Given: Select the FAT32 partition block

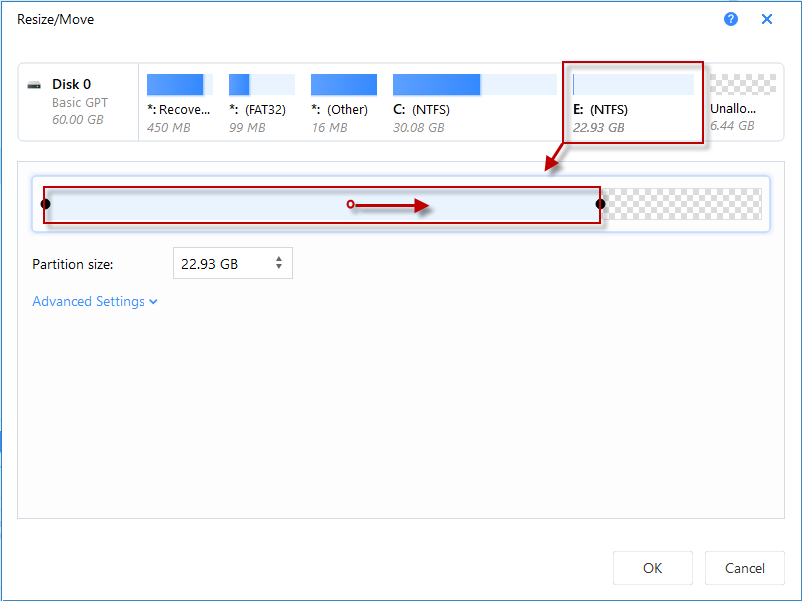Looking at the screenshot, I should 261,100.
